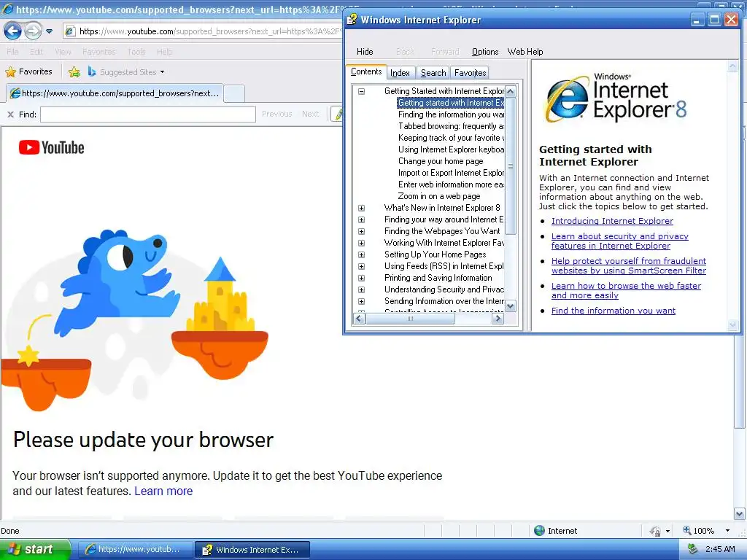Expand Sending Information over the Internet
This screenshot has width=747, height=560.
click(362, 301)
